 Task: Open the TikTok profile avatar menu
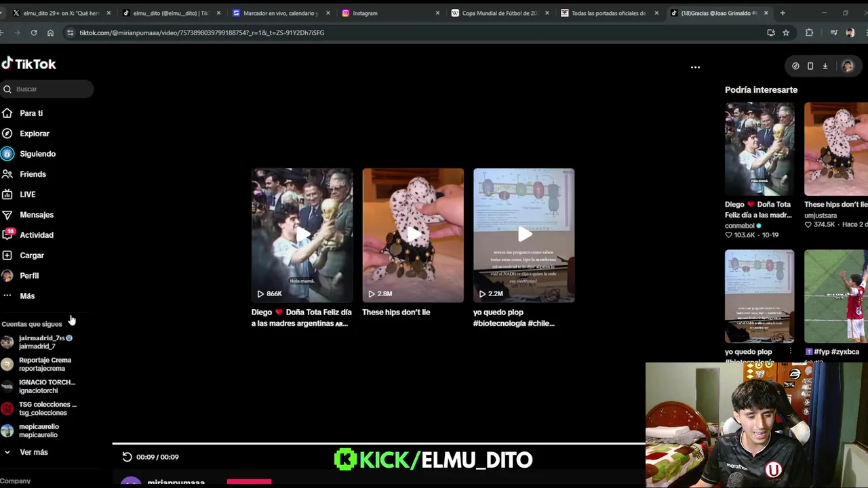pyautogui.click(x=848, y=66)
